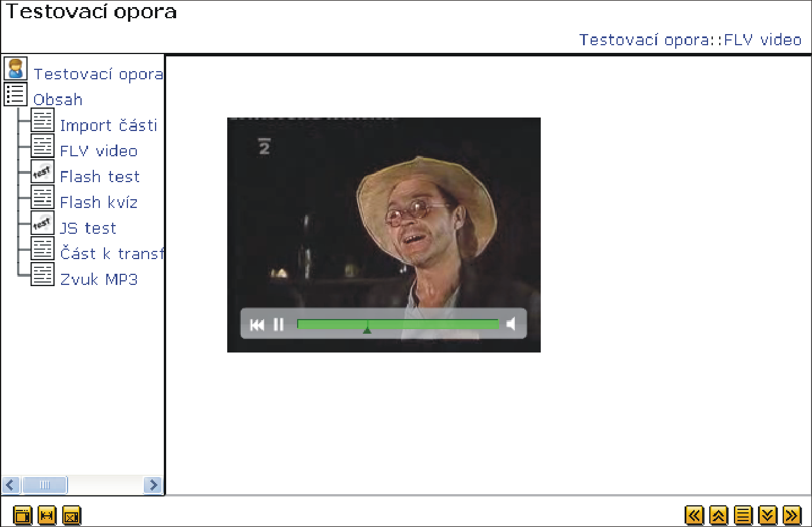Click the sidebar scrollbar right arrow

pos(153,485)
